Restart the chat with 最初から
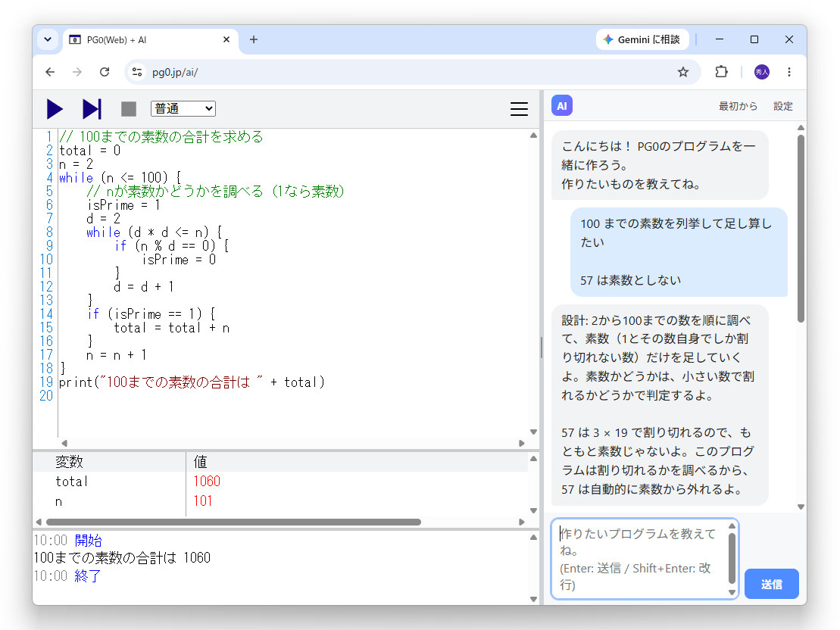Screen dimensions: 840x630 click(x=739, y=106)
